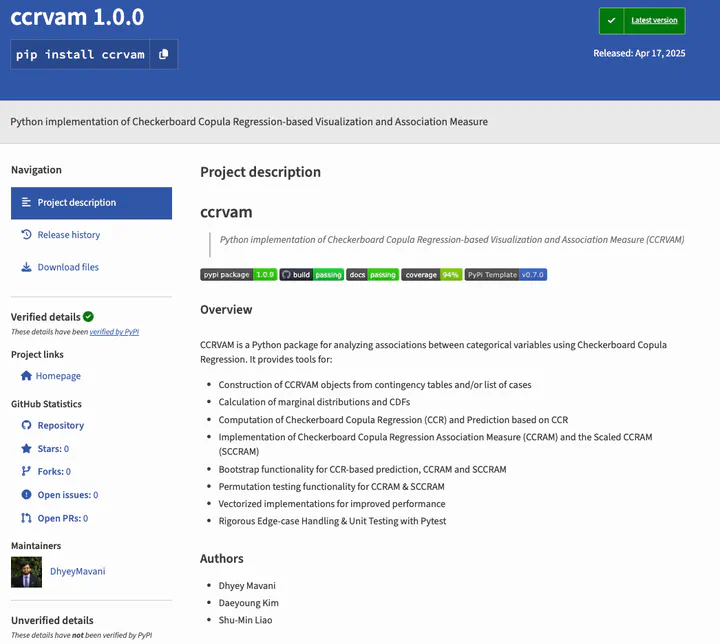The height and width of the screenshot is (644, 720).
Task: Click the 'Unverified details' heading
Action: pos(52,621)
